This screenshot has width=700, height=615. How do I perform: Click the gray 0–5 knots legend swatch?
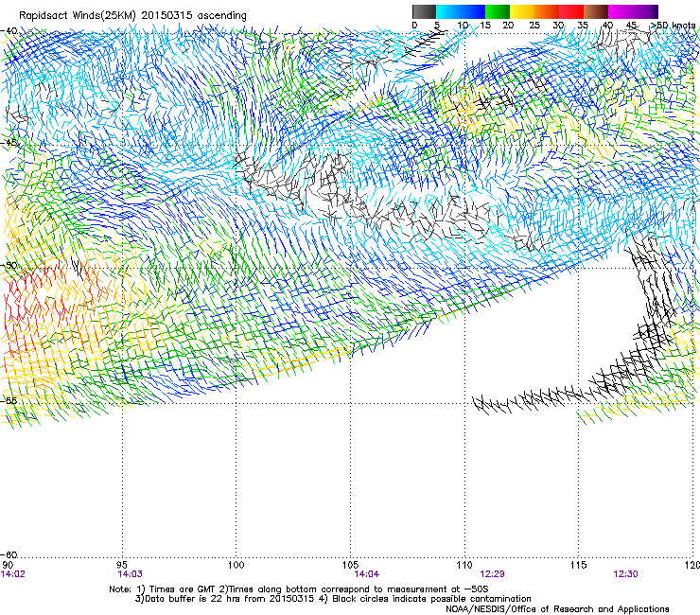click(424, 11)
